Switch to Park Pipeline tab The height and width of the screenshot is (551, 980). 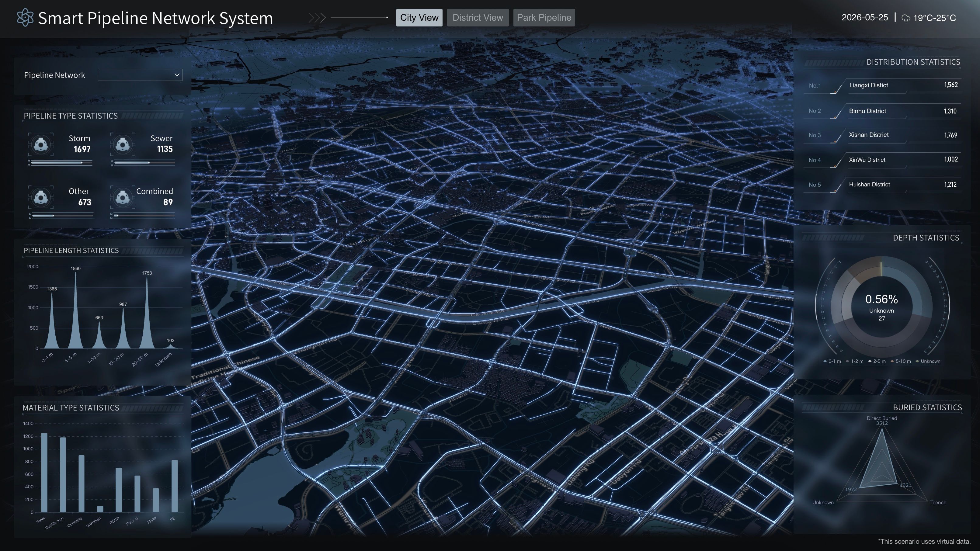(544, 18)
